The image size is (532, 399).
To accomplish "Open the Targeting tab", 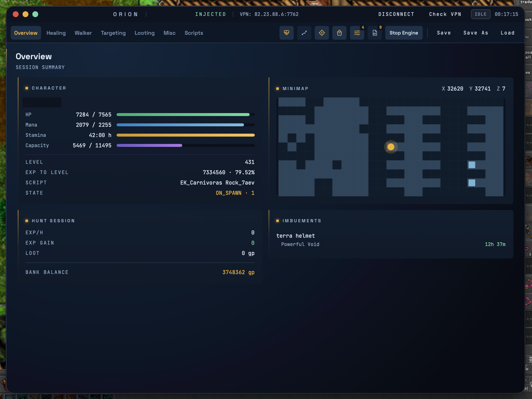I will pos(113,33).
